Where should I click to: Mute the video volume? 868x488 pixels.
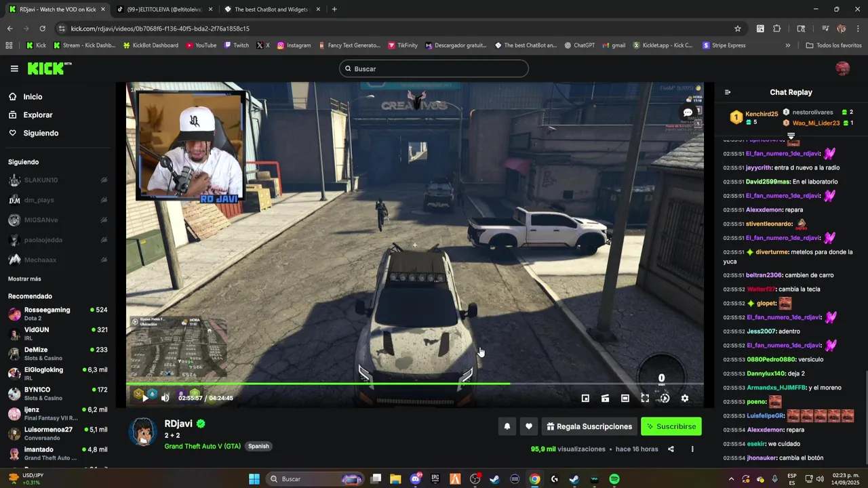[x=165, y=398]
